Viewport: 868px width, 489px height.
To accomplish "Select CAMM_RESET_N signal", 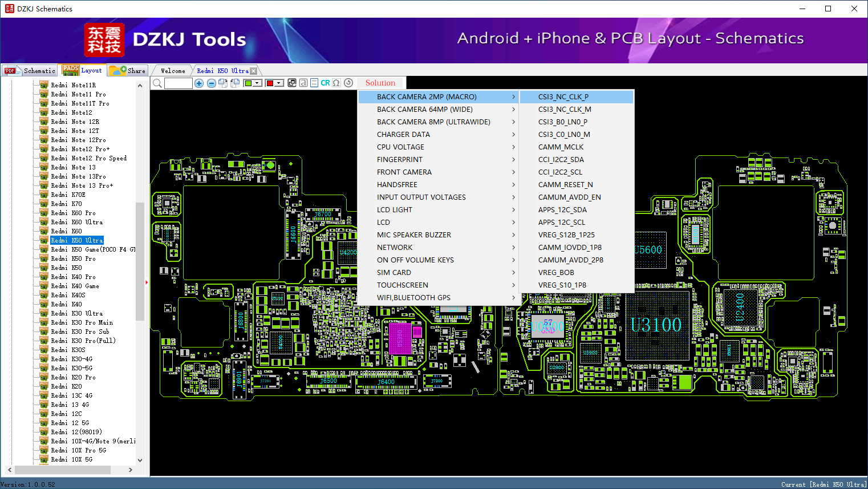I will [x=577, y=185].
